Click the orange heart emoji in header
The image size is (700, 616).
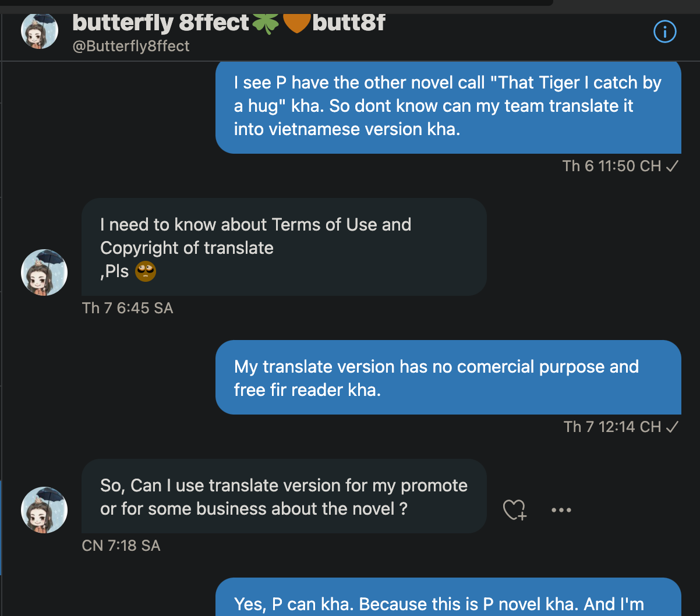tap(296, 23)
